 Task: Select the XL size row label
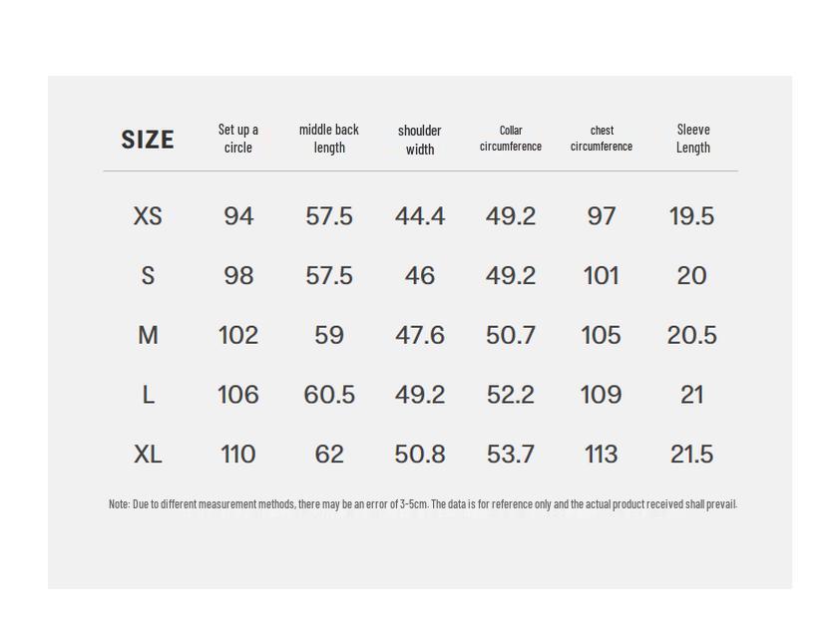[148, 455]
